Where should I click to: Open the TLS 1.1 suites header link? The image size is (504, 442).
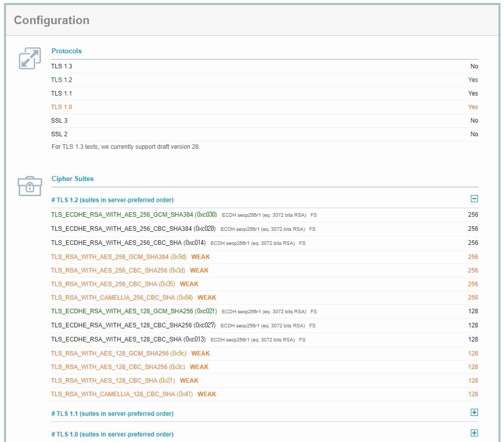tap(112, 414)
